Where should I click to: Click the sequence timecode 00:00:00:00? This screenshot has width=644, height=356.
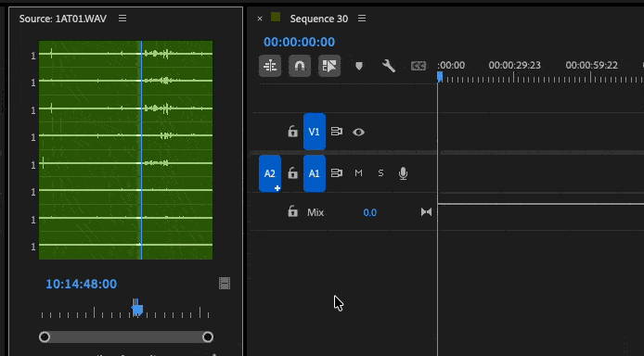point(299,42)
